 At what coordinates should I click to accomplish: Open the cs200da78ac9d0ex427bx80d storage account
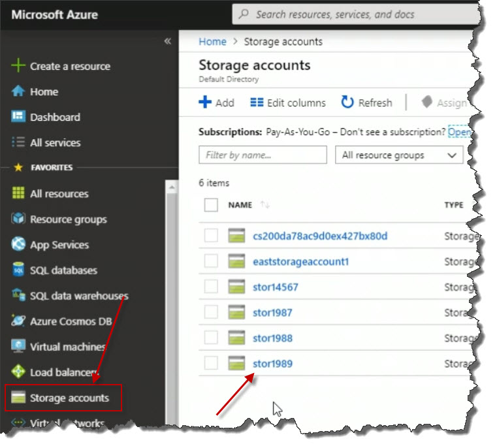click(320, 236)
